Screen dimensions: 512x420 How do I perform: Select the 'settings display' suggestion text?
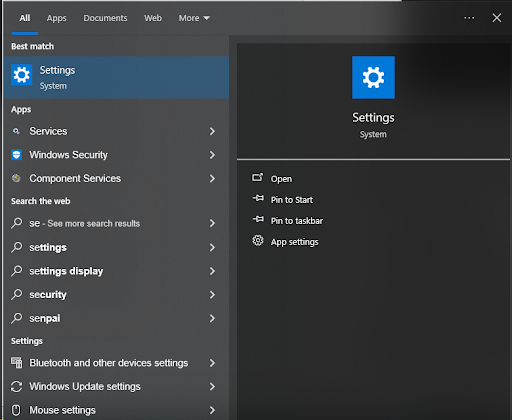click(x=66, y=271)
